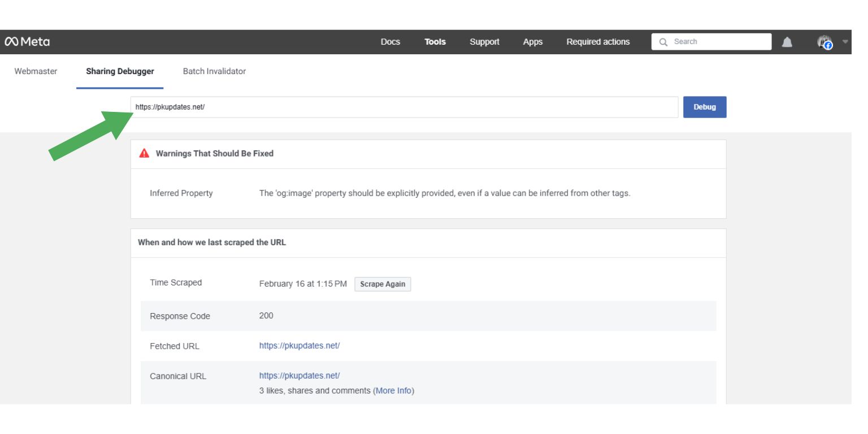Open Required actions
The height and width of the screenshot is (434, 868).
point(598,42)
